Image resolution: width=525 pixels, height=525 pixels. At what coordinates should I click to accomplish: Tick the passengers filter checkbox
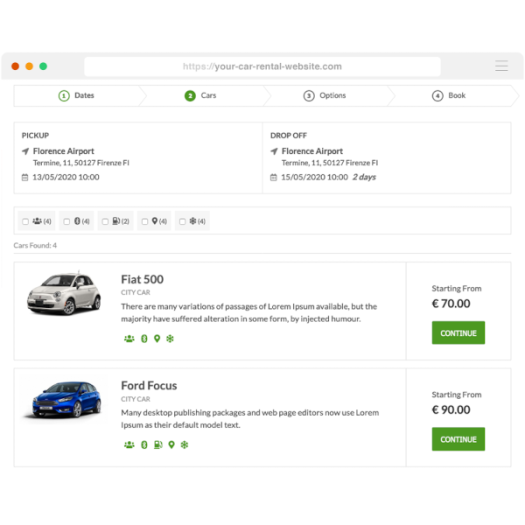25,221
